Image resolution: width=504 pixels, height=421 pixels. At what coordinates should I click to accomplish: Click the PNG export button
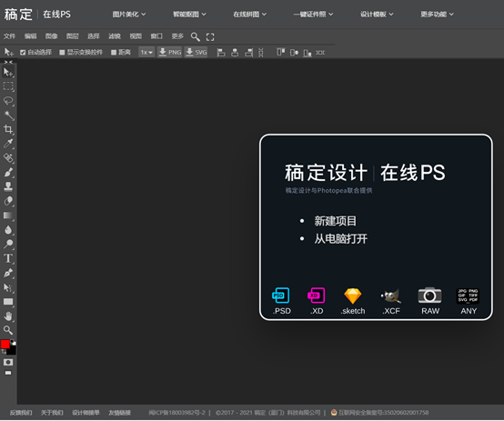tap(170, 52)
